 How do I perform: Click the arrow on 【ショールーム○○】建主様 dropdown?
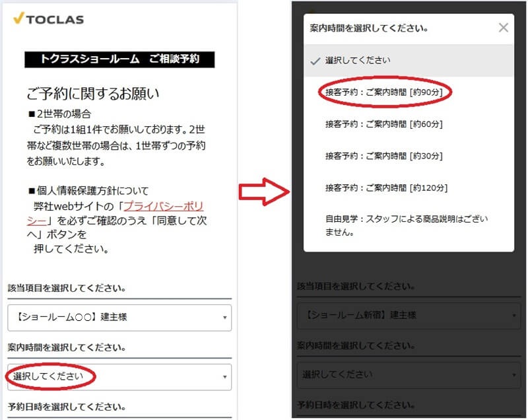[226, 318]
